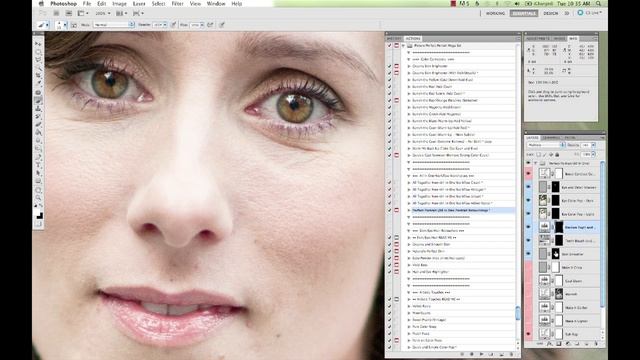Switch to the Design workspace

click(551, 13)
